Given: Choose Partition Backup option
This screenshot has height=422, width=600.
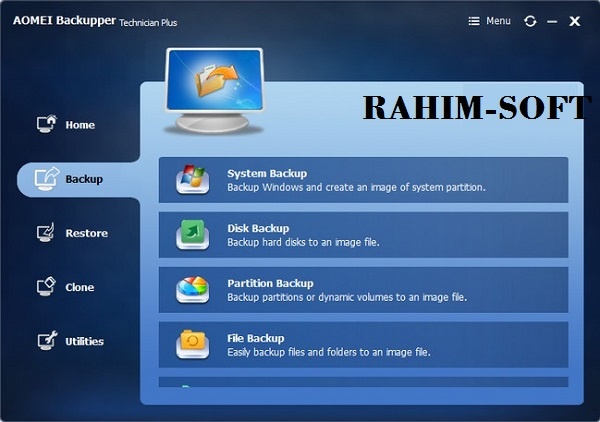Looking at the screenshot, I should click(363, 290).
